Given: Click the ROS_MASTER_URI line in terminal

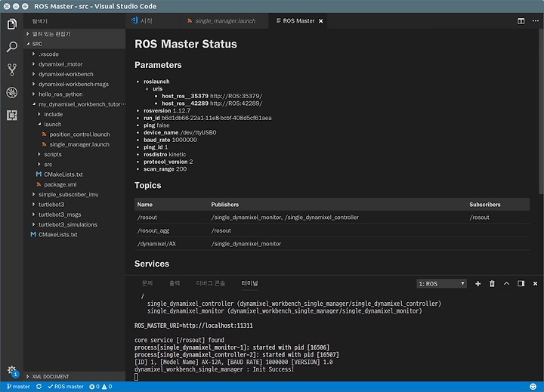Looking at the screenshot, I should 193,326.
